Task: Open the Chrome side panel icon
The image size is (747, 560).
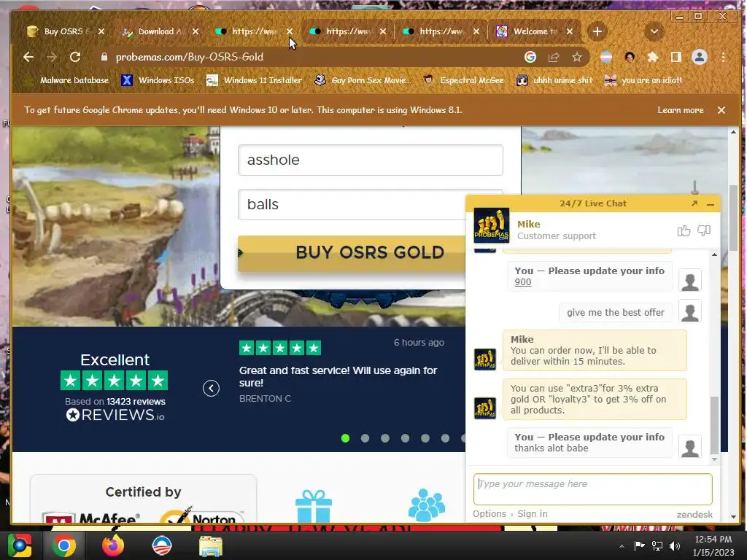Action: click(676, 57)
